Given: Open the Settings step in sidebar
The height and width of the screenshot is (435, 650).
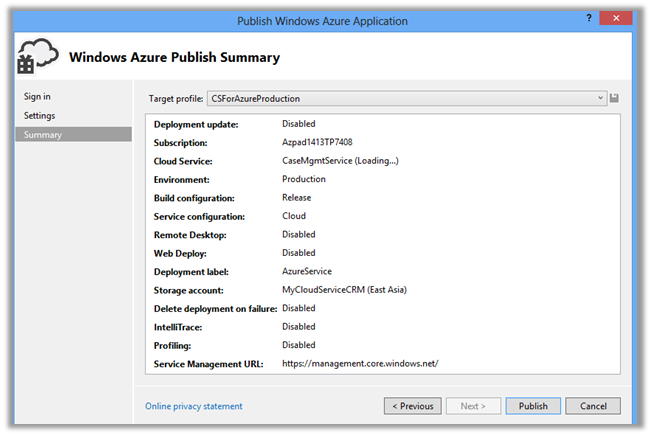Looking at the screenshot, I should [x=40, y=116].
